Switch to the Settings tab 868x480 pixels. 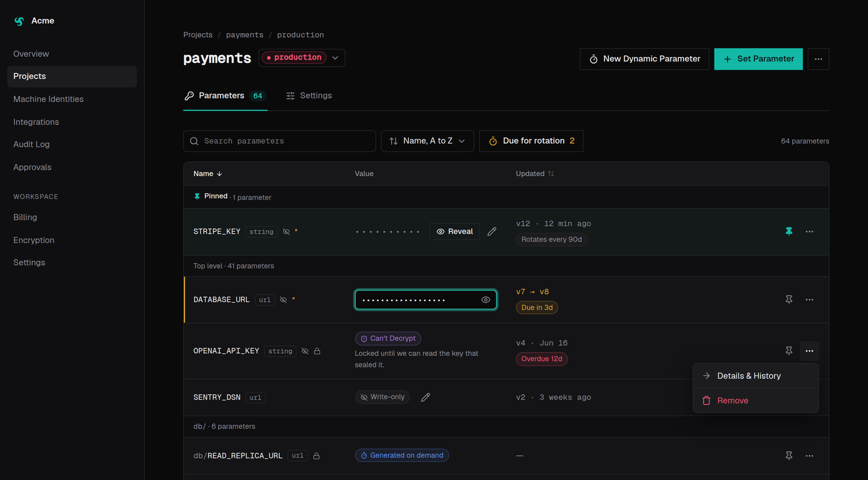tap(309, 95)
